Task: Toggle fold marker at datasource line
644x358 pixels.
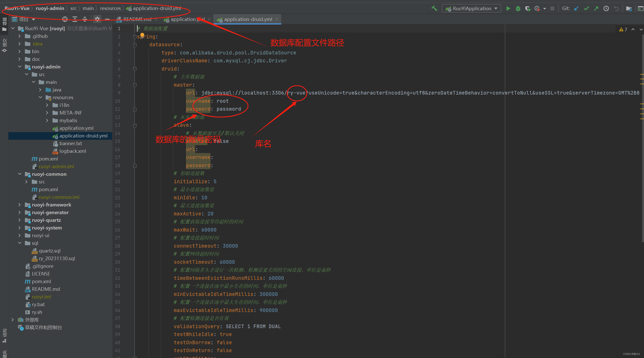Action: [135, 45]
